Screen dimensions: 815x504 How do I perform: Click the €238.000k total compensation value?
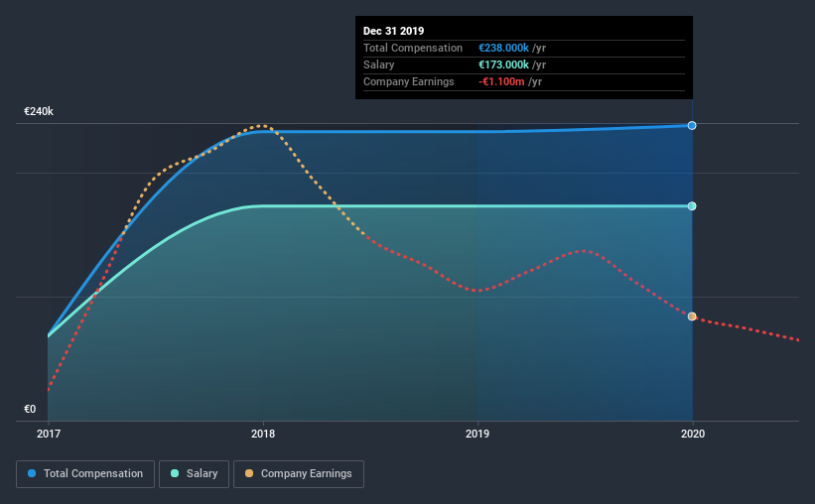[x=503, y=48]
